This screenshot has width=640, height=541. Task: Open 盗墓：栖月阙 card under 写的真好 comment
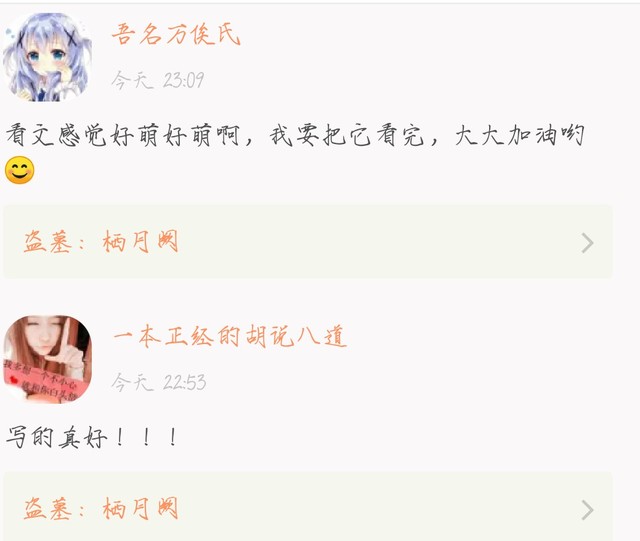click(308, 507)
